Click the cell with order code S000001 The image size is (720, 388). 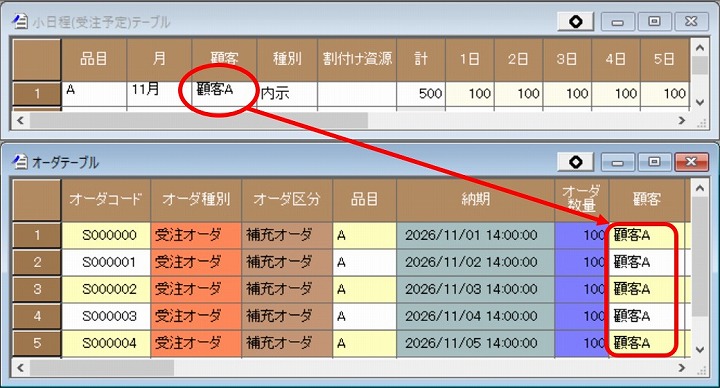click(x=106, y=262)
